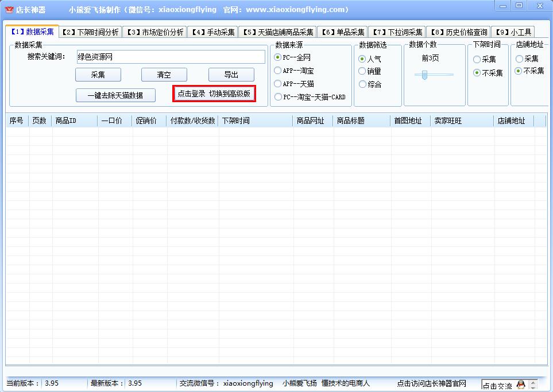Click 交流微信号 xiaoxiongflying text
Viewport: 553px width, 392px height.
tap(226, 383)
